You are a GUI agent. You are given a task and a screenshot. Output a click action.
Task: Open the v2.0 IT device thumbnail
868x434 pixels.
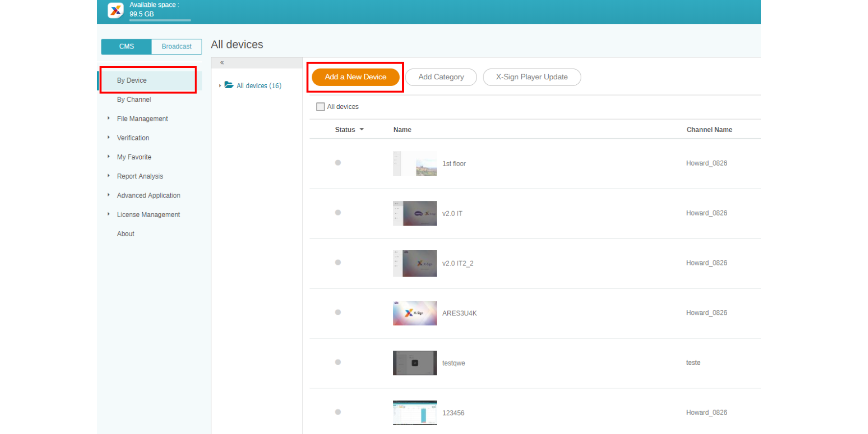pyautogui.click(x=415, y=214)
